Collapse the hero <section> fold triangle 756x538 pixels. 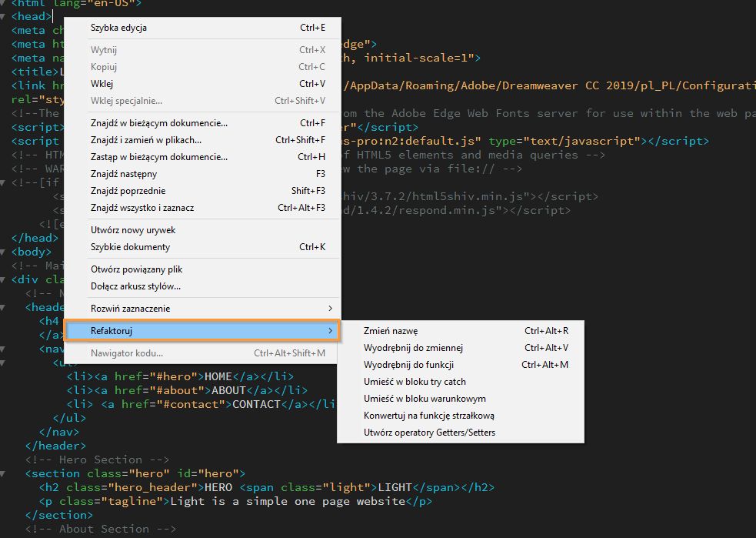pyautogui.click(x=5, y=473)
